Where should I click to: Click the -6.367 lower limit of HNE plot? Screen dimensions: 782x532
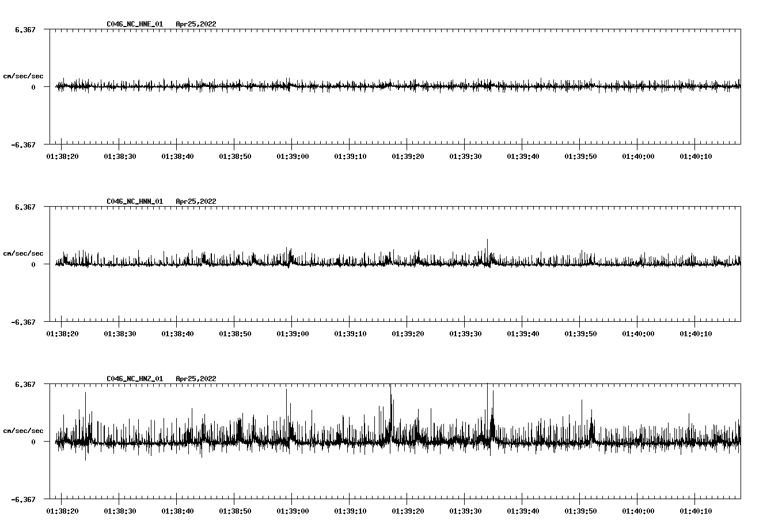(x=23, y=145)
